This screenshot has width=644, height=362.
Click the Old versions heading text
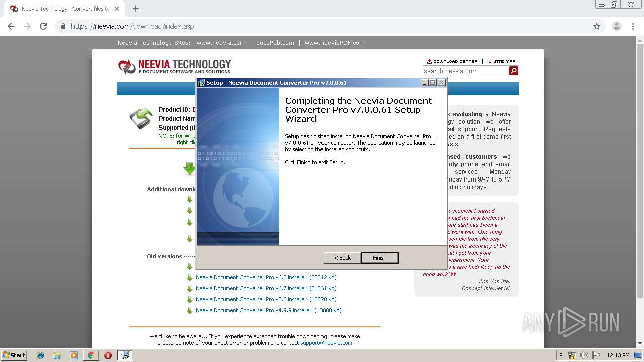164,256
